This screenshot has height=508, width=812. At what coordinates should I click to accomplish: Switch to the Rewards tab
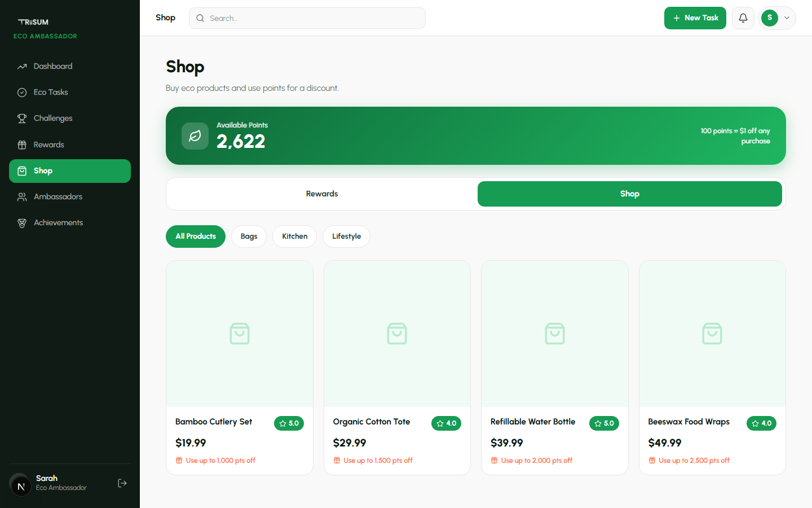[322, 194]
